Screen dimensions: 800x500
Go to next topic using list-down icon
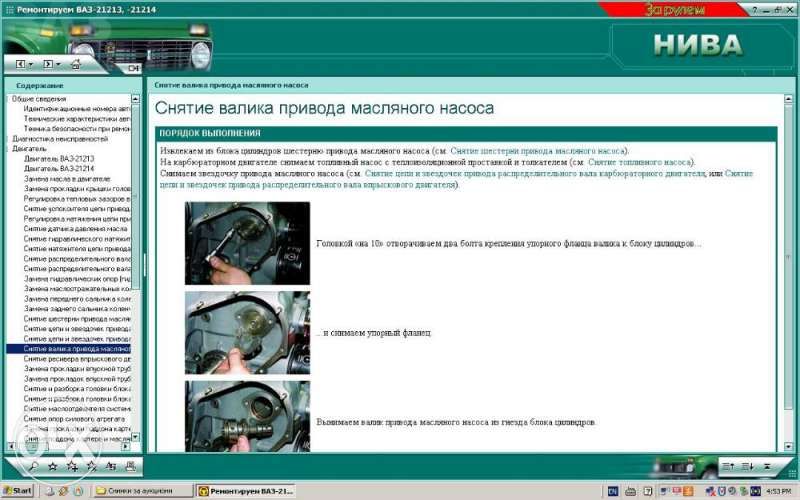point(747,466)
